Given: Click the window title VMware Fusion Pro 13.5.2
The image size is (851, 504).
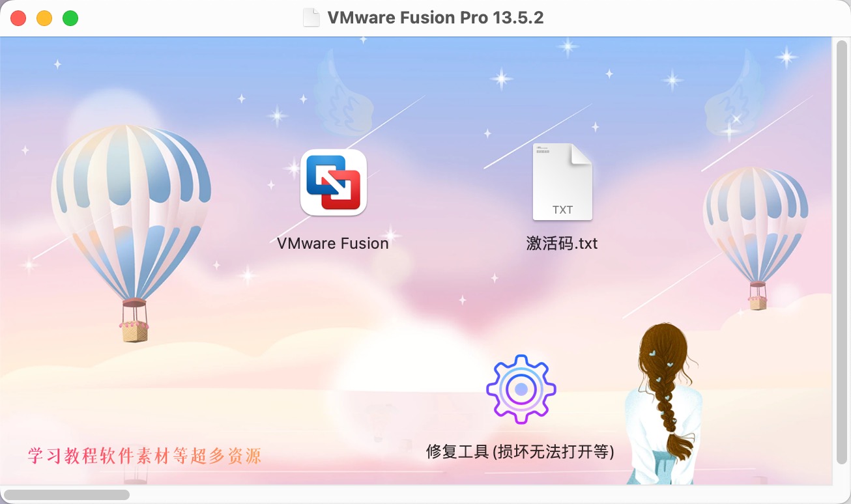Looking at the screenshot, I should tap(435, 18).
